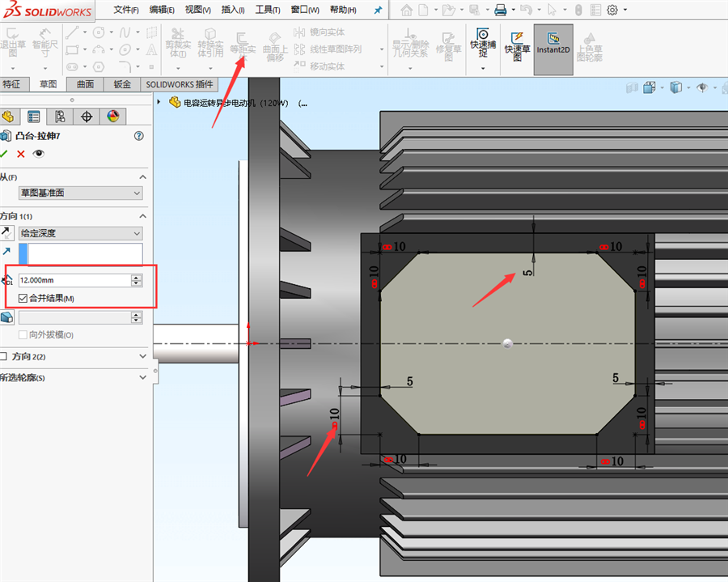The height and width of the screenshot is (582, 728).
Task: Click the Undo icon
Action: 526,10
